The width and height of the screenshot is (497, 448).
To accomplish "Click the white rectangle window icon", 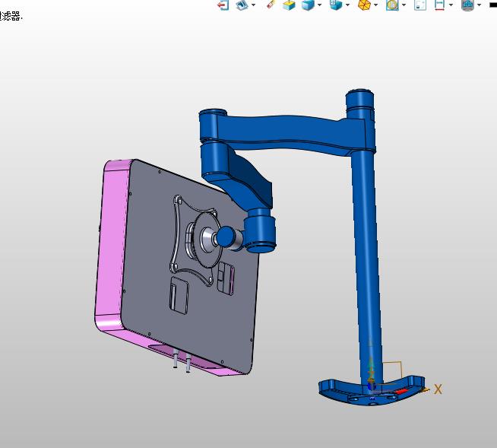I will 420,5.
